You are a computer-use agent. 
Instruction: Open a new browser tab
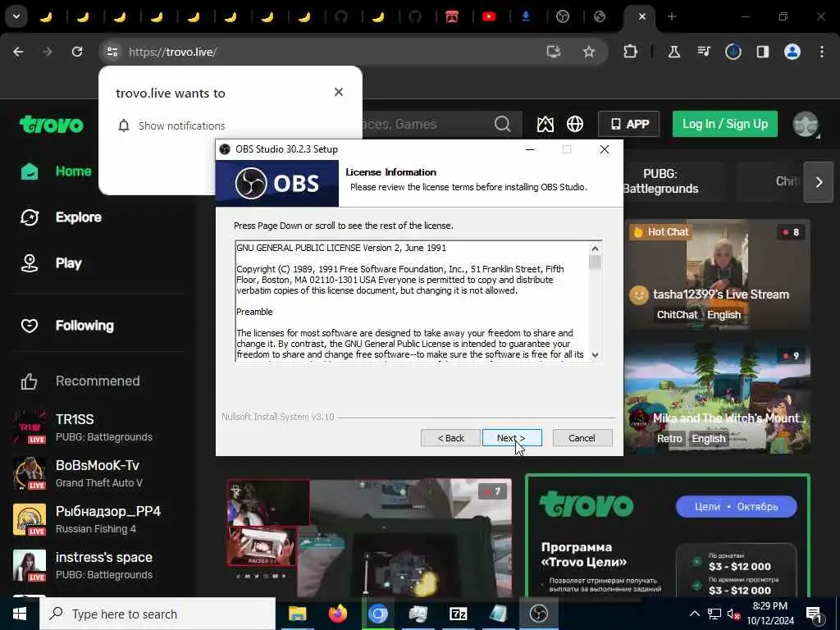pos(672,16)
